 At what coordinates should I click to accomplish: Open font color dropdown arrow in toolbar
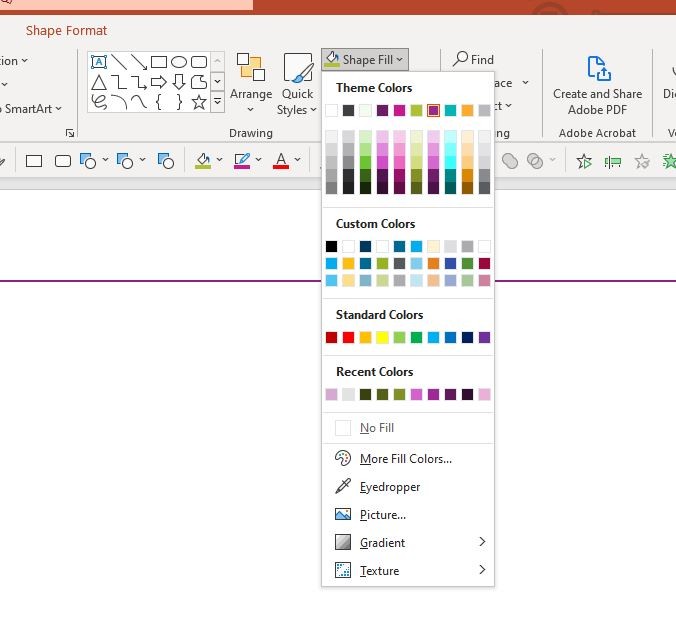pyautogui.click(x=297, y=159)
